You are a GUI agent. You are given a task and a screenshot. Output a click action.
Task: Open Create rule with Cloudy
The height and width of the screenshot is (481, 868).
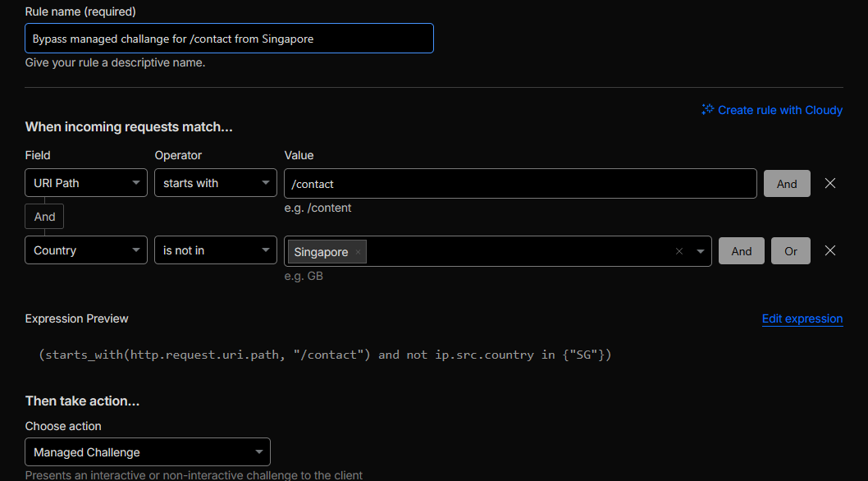(779, 110)
